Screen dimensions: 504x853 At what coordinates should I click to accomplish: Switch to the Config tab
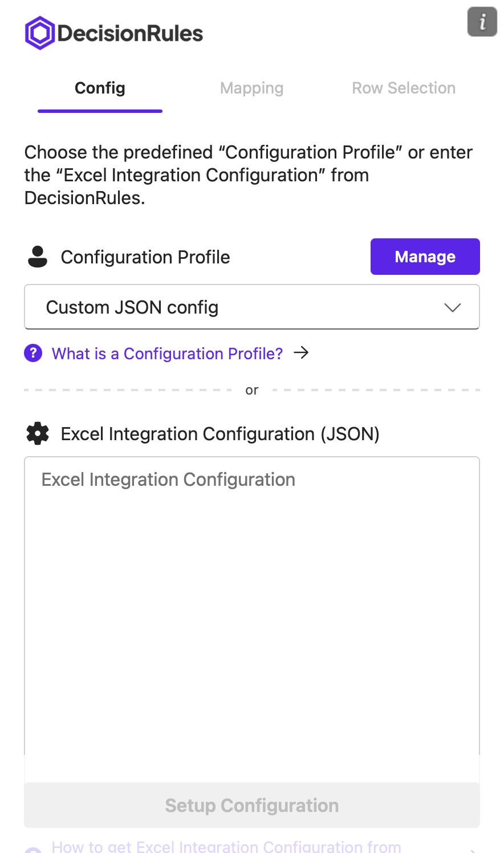(x=100, y=88)
